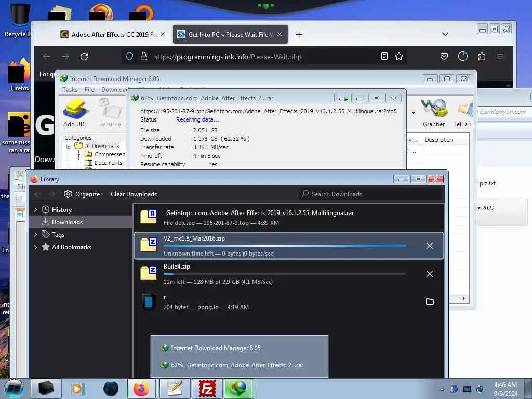The height and width of the screenshot is (399, 532).
Task: Click the Search Downloads field
Action: tap(371, 194)
